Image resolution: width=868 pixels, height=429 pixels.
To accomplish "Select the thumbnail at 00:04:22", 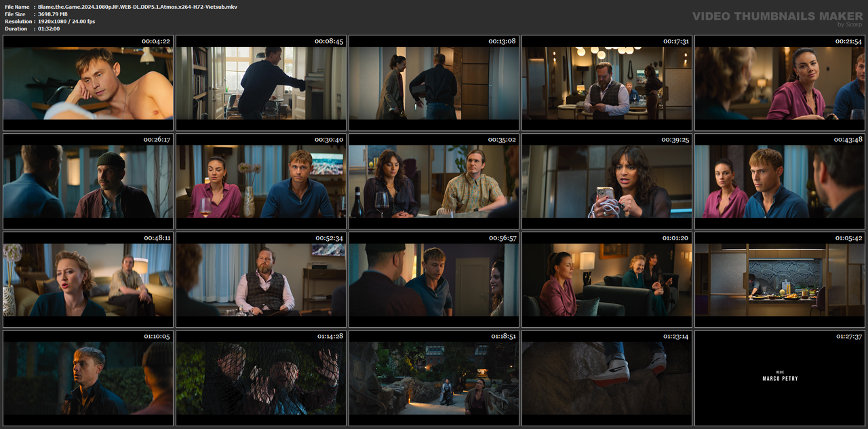I will [88, 83].
